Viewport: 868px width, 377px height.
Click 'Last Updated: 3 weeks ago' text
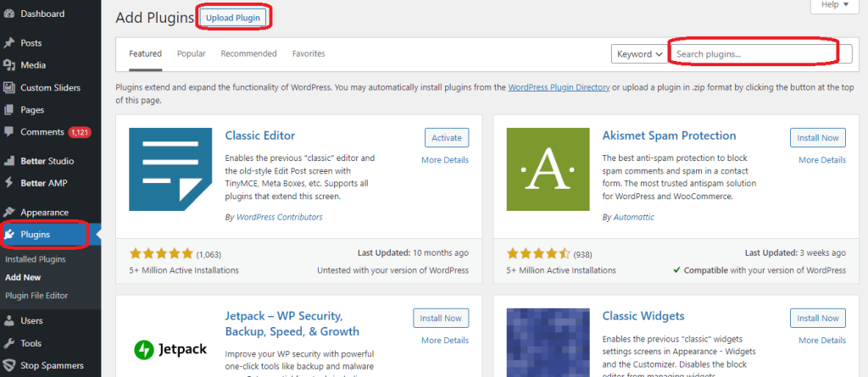[x=795, y=253]
